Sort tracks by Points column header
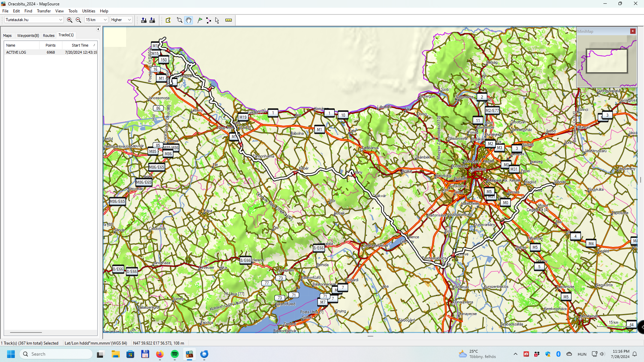The width and height of the screenshot is (644, 362). (x=50, y=45)
